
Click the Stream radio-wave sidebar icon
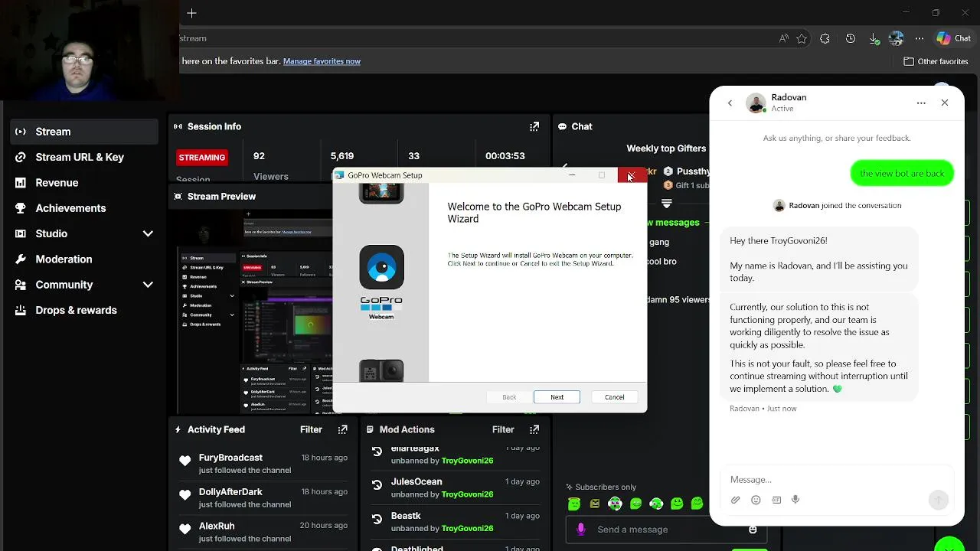pos(21,132)
